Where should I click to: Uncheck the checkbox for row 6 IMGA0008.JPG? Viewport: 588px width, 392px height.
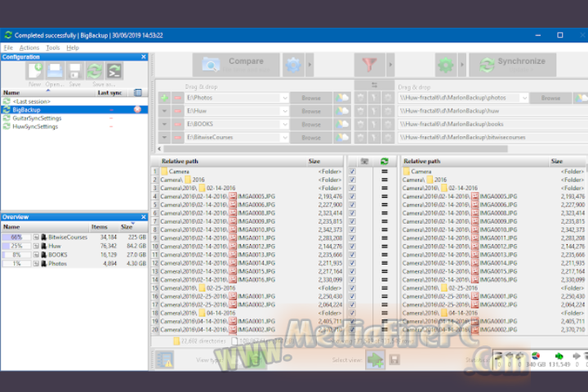(x=353, y=213)
